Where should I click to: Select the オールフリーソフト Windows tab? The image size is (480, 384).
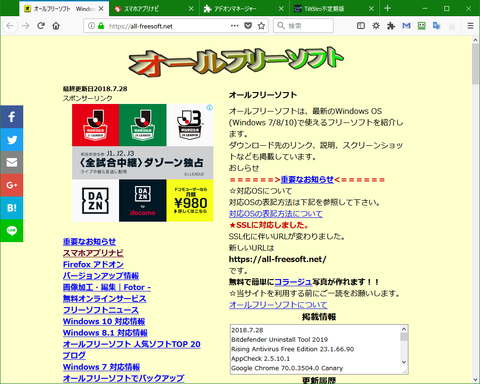pos(64,9)
